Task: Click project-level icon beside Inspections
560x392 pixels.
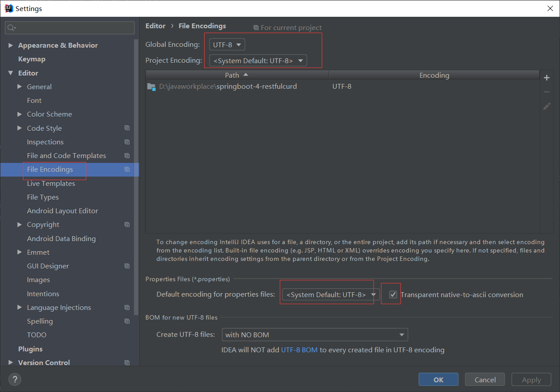Action: (x=127, y=142)
